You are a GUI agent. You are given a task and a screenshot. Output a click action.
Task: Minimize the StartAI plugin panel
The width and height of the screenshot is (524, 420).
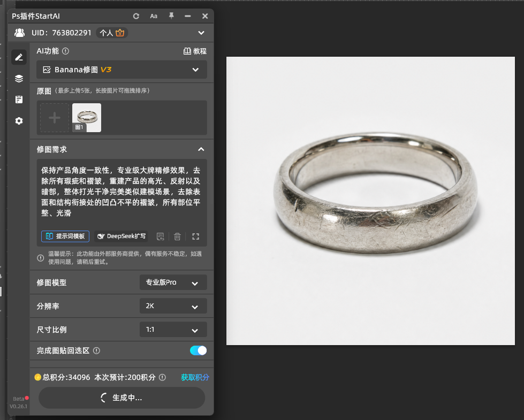(188, 16)
